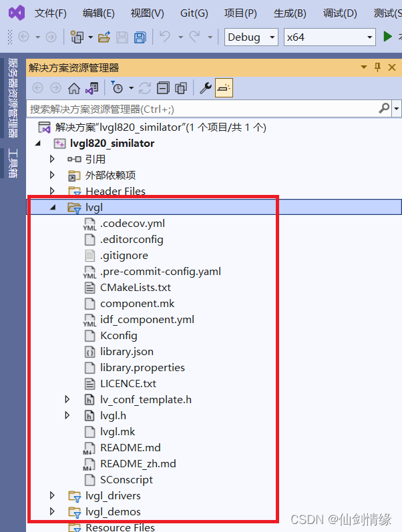Toggle show all files icon
The image size is (402, 532).
click(181, 88)
